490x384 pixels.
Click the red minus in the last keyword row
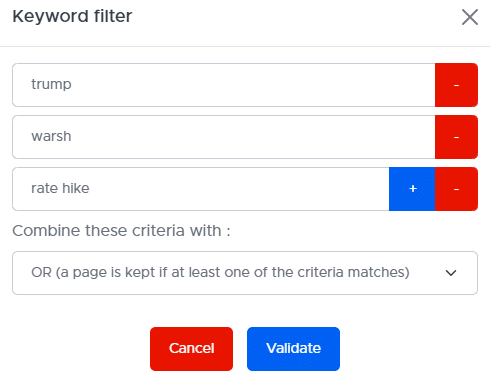456,189
